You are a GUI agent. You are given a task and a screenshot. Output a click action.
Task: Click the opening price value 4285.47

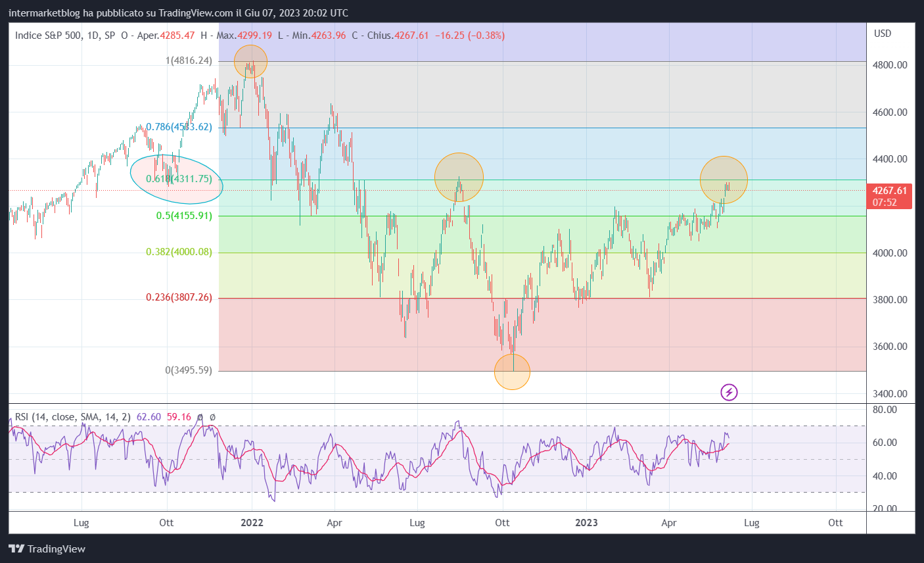point(177,36)
